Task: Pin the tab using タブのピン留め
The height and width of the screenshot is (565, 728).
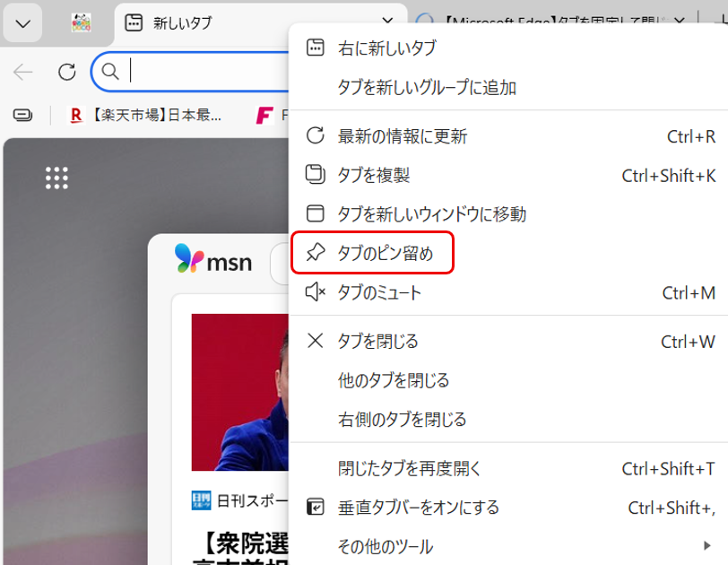Action: pos(385,254)
